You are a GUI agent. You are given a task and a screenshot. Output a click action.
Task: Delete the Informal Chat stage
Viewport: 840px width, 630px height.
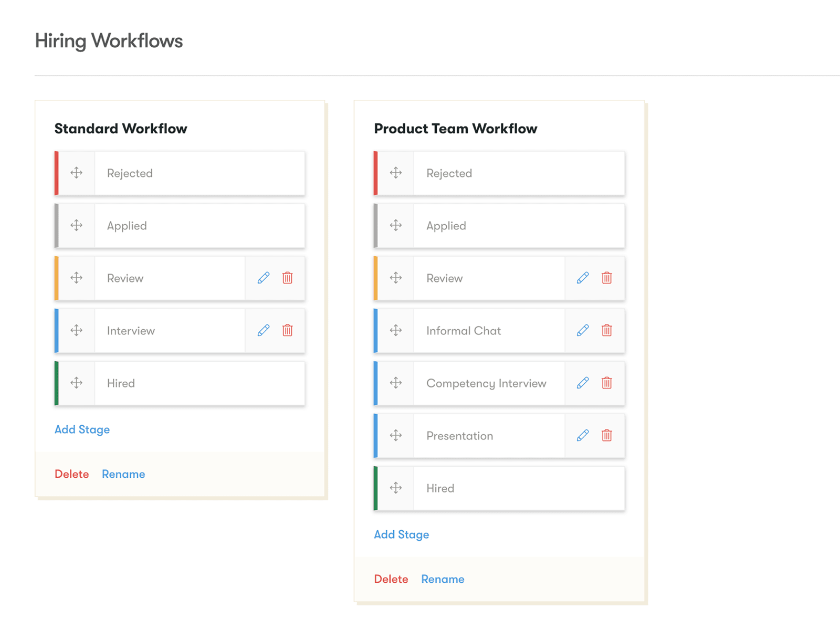coord(607,330)
